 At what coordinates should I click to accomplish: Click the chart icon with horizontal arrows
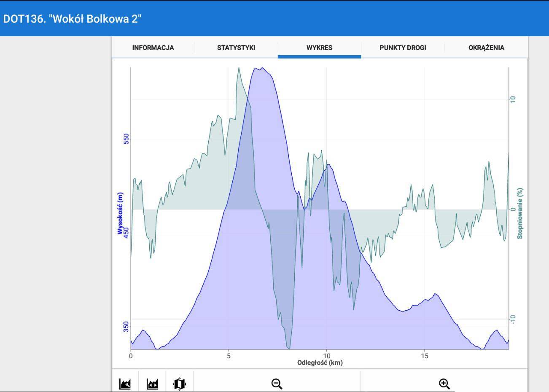(152, 384)
